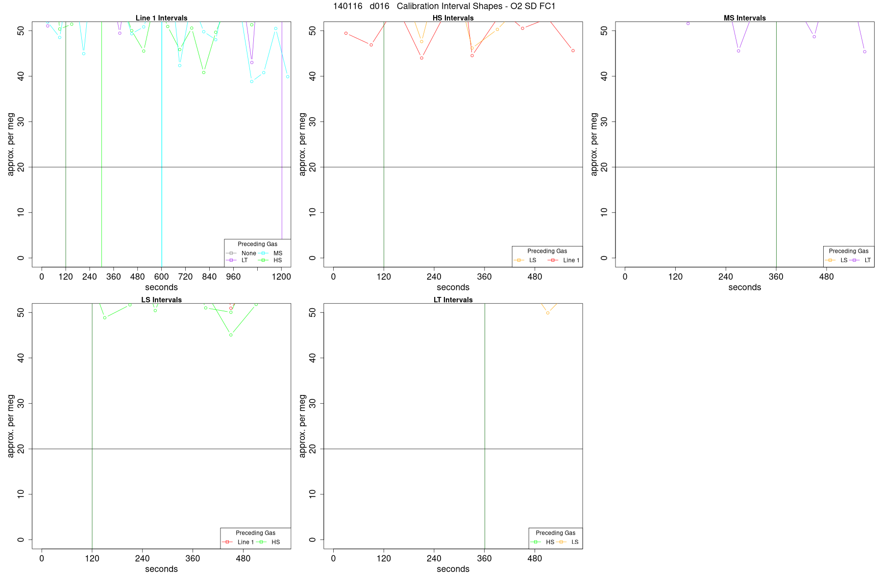Click the LS Intervals panel title
The image size is (882, 588).
point(161,300)
